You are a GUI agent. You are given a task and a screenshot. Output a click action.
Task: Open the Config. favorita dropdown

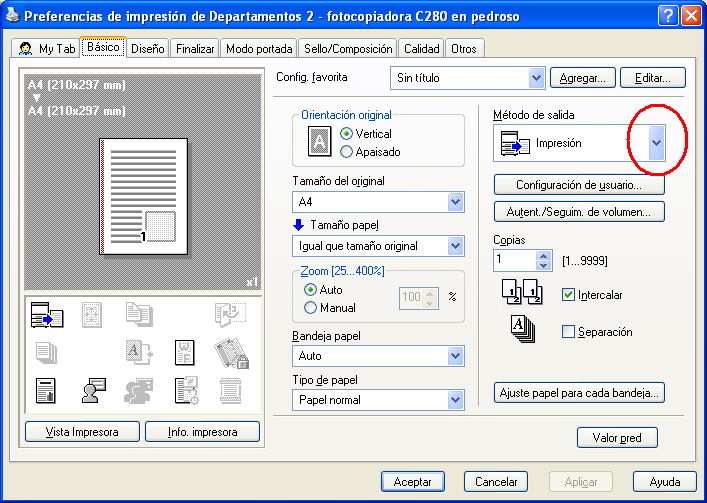point(536,78)
